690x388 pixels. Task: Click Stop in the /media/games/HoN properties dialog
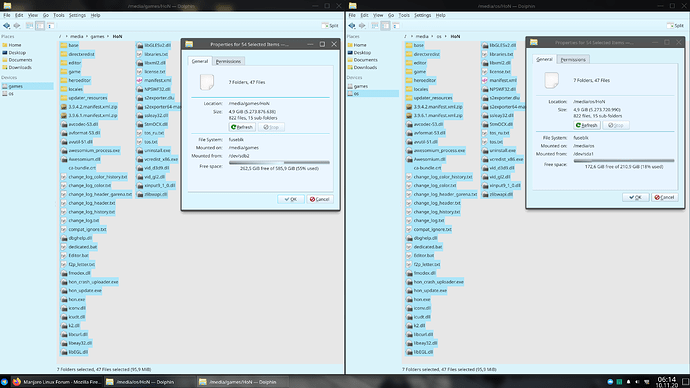271,127
